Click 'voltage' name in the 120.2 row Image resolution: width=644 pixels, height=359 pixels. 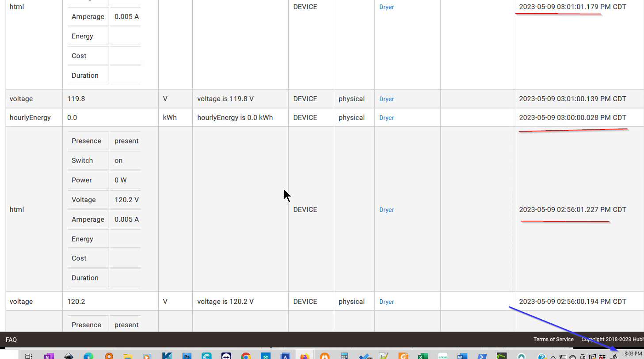tap(21, 302)
